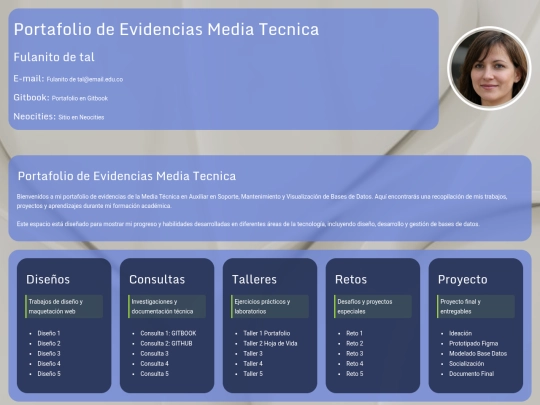Click the 'Bienvenidos a mi portafolio' paragraph

coord(262,201)
